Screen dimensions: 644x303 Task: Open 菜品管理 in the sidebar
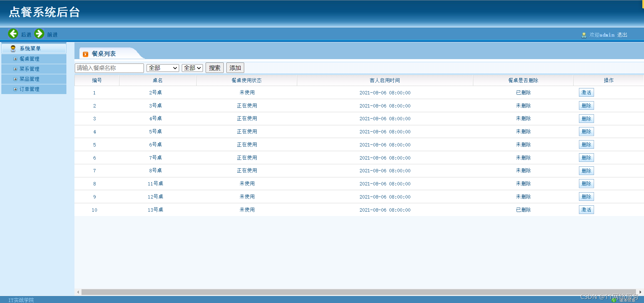pyautogui.click(x=30, y=79)
